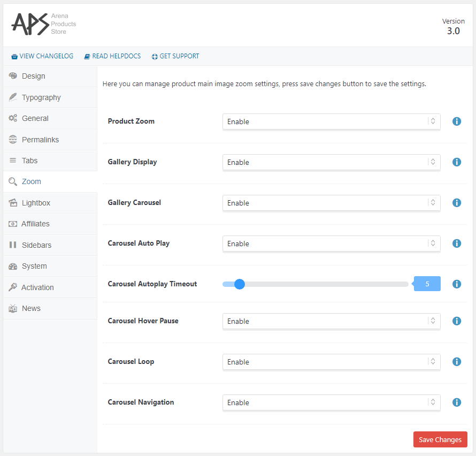Select the Tabs settings label
The image size is (476, 456).
tap(30, 161)
